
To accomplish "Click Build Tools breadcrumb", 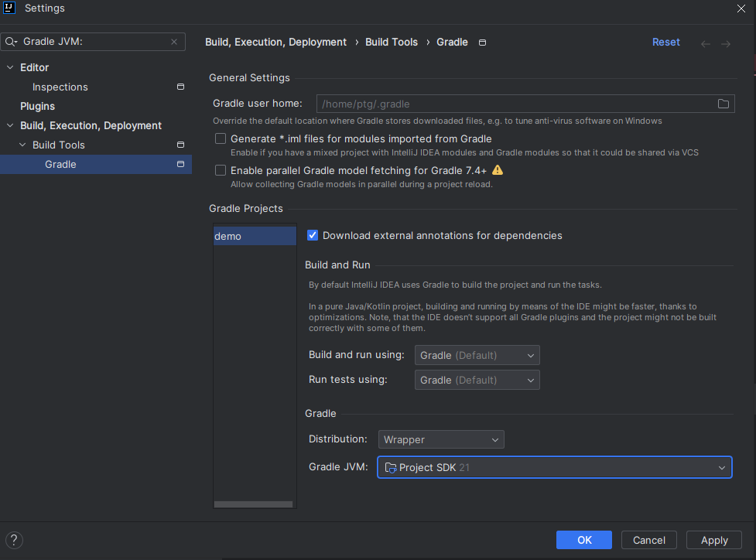I will (392, 42).
